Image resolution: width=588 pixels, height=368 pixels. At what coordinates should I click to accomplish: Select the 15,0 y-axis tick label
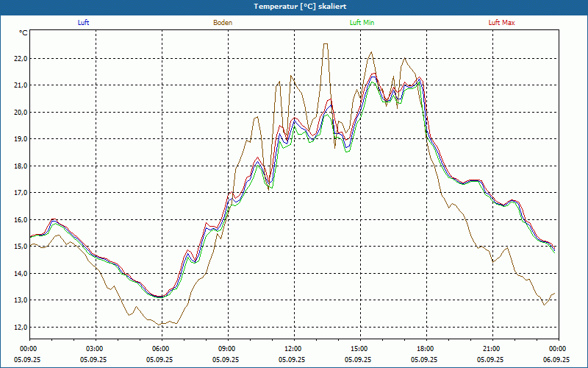[19, 247]
